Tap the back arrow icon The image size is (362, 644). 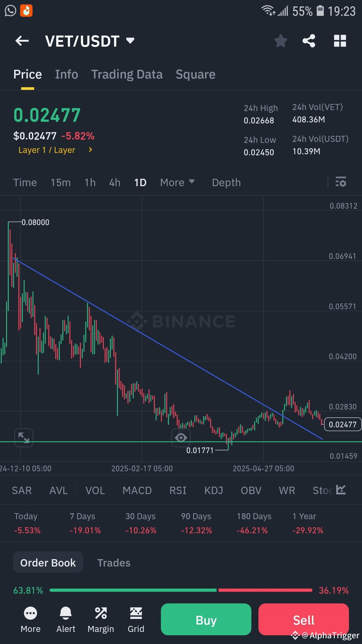click(x=22, y=41)
